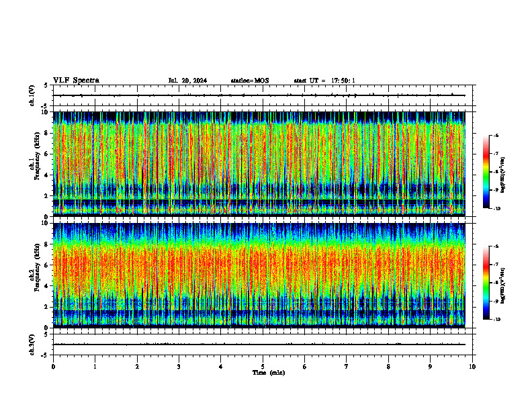The height and width of the screenshot is (411, 532).
Task: Select the date text "Jul 20, 2024"
Action: click(187, 81)
